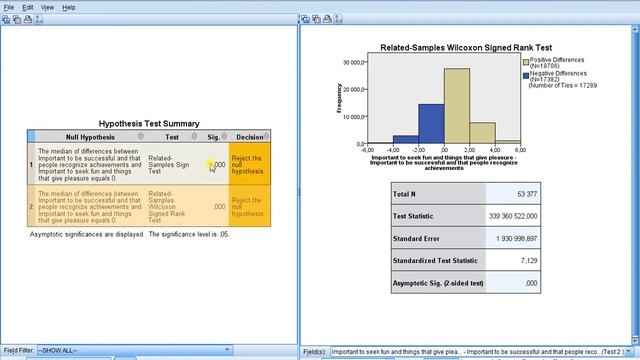Open the View menu
Viewport: 640px width, 360px height.
pos(47,7)
